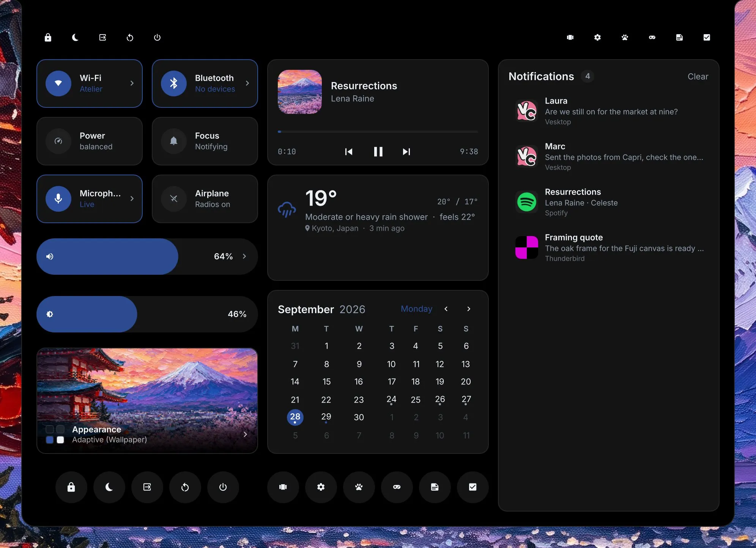This screenshot has width=756, height=548.
Task: Click the round power button at the bottom
Action: pyautogui.click(x=223, y=487)
